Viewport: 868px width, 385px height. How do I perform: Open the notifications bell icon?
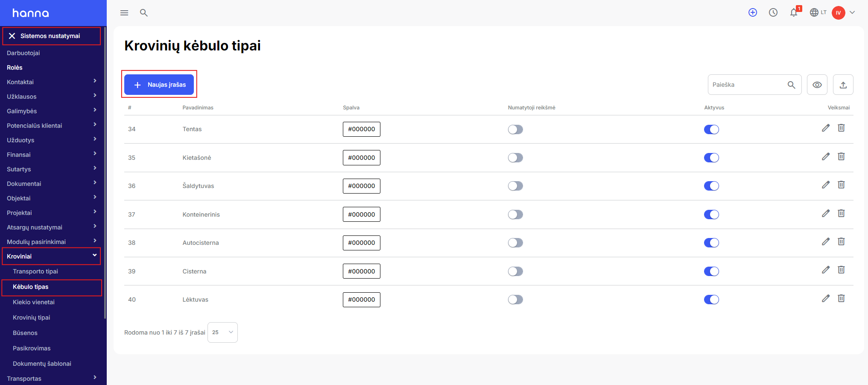794,12
